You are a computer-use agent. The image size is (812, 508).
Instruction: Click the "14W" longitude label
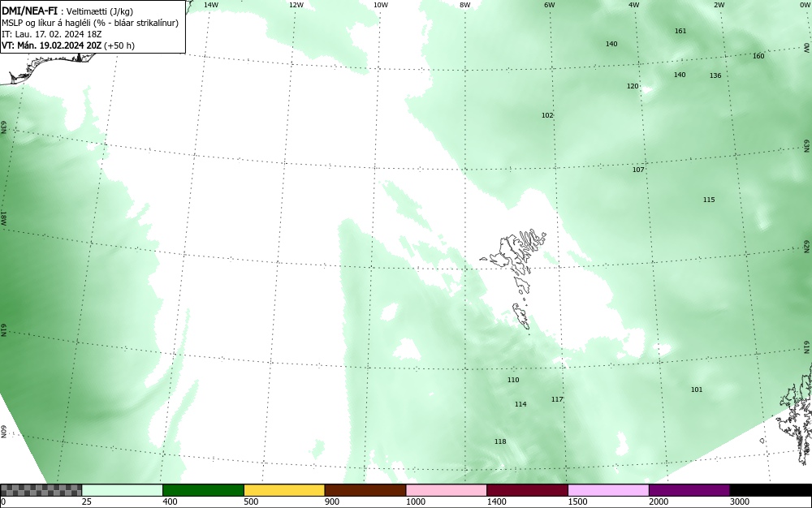pyautogui.click(x=211, y=5)
